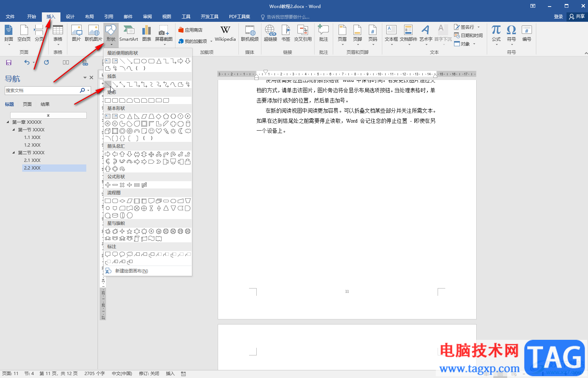
Task: Insert a cover page with 封面 icon
Action: coord(8,33)
